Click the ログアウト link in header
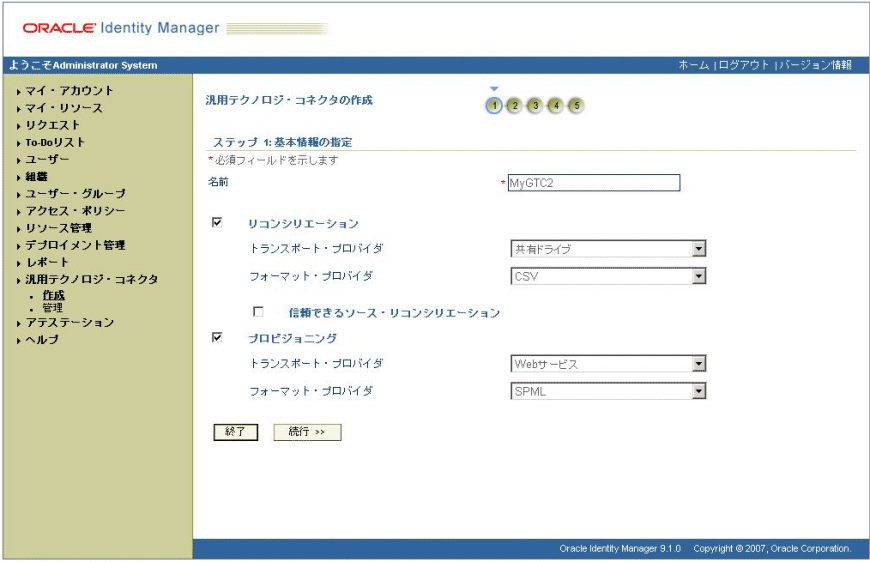This screenshot has height=562, width=870. point(743,65)
